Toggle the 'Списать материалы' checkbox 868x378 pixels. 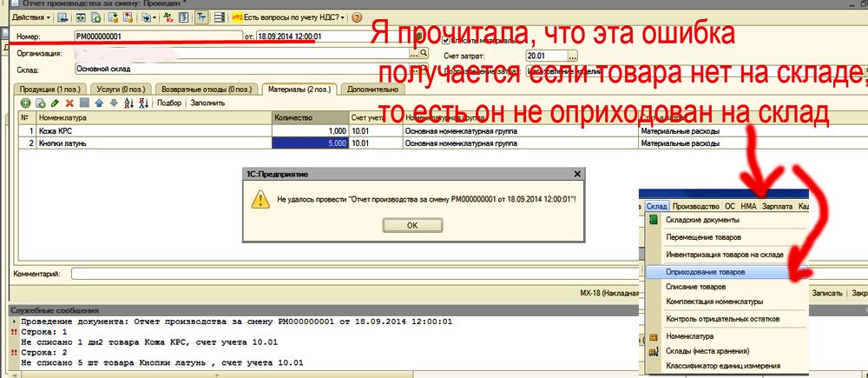coord(446,41)
